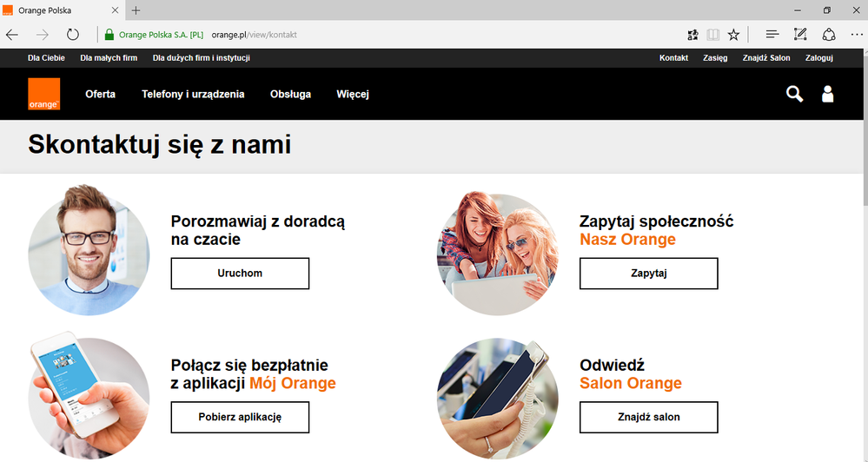Viewport: 868px width, 462px height.
Task: Close the Orange Polska tab
Action: coord(116,10)
